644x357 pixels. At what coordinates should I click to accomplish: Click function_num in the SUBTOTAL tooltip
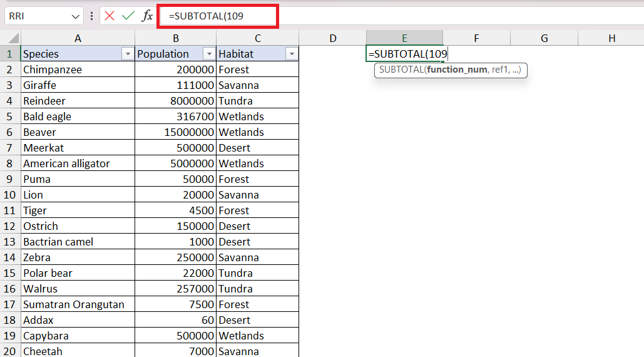pyautogui.click(x=457, y=70)
